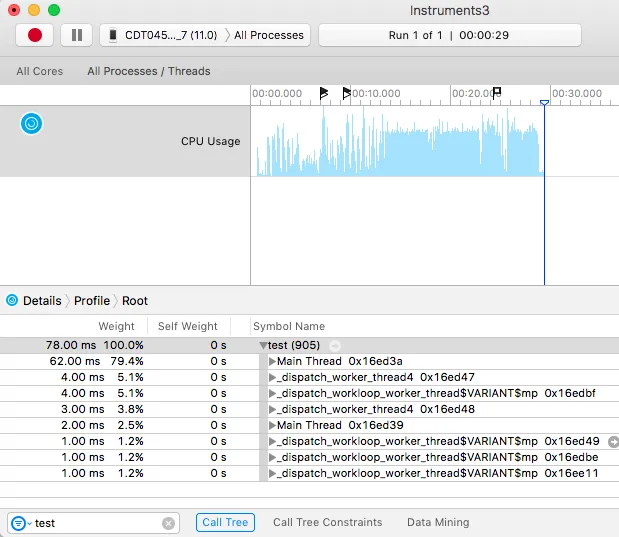Image resolution: width=619 pixels, height=537 pixels.
Task: Click the flag marker near 00:20.000
Action: pos(497,94)
